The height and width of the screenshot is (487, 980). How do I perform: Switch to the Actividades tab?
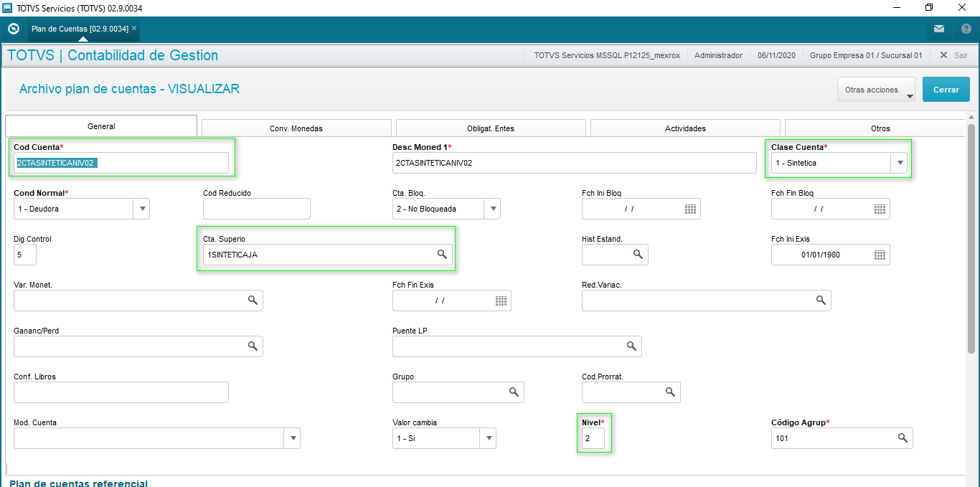(x=685, y=128)
